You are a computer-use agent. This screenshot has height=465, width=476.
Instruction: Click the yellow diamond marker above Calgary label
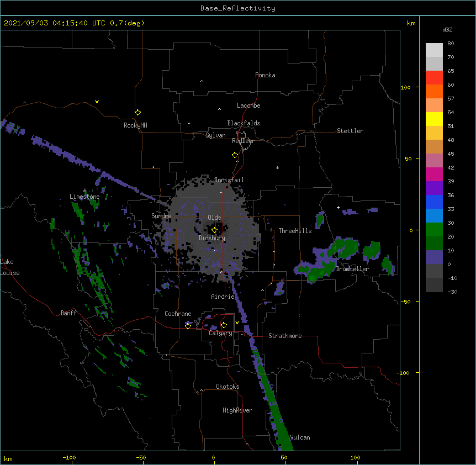(x=224, y=325)
